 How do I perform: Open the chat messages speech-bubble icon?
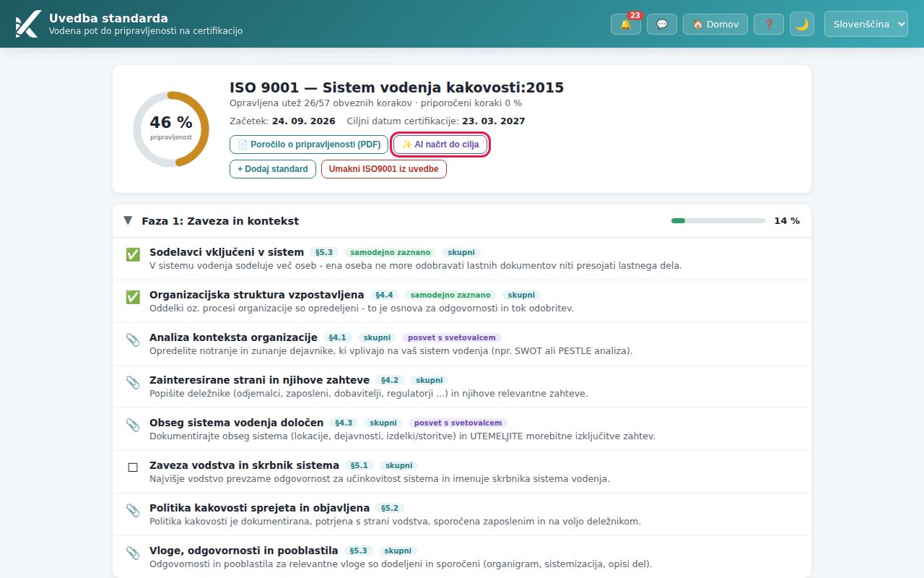tap(662, 24)
